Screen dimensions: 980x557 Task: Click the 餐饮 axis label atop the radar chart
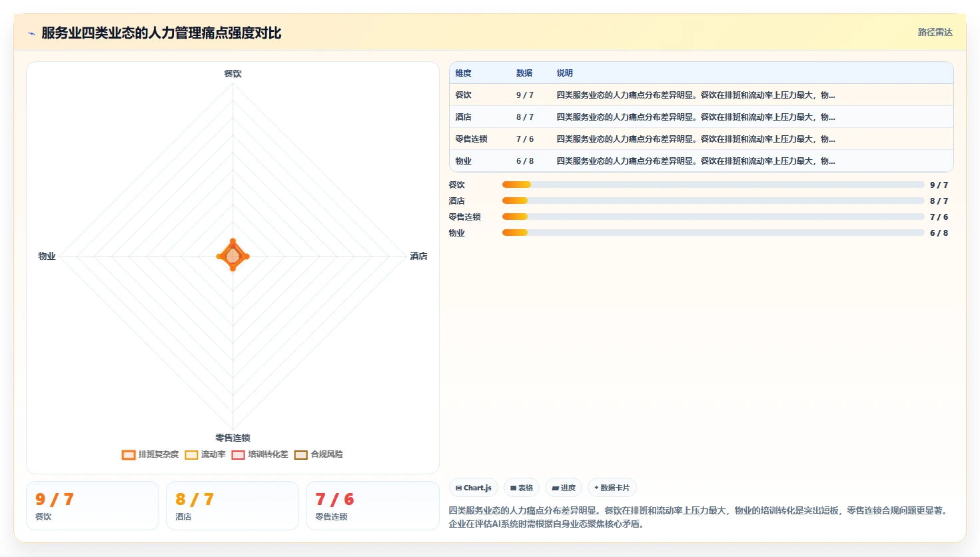(x=233, y=73)
